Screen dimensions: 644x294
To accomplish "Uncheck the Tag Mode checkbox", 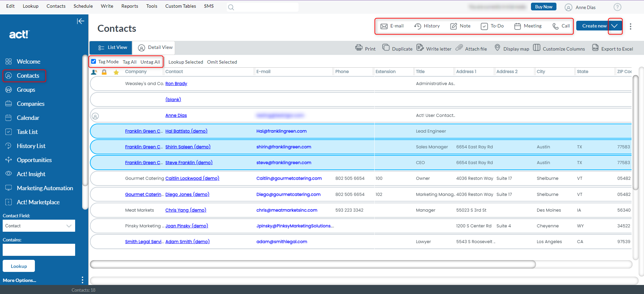I will [x=94, y=62].
